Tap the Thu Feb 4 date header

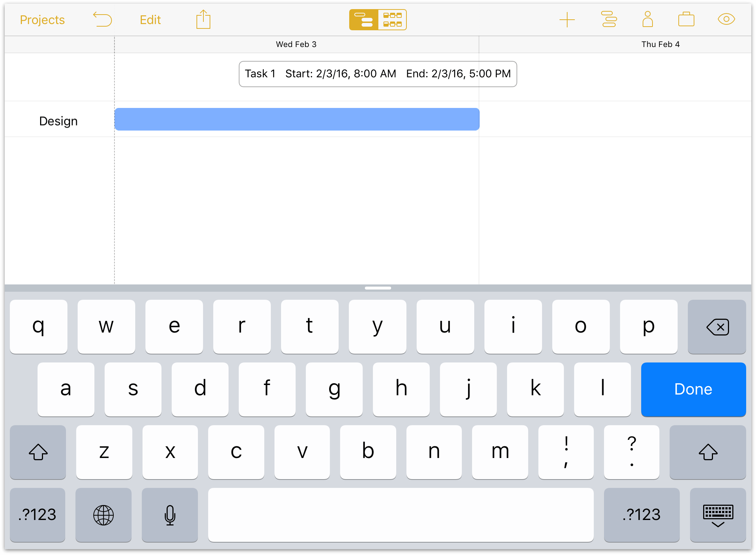[660, 44]
